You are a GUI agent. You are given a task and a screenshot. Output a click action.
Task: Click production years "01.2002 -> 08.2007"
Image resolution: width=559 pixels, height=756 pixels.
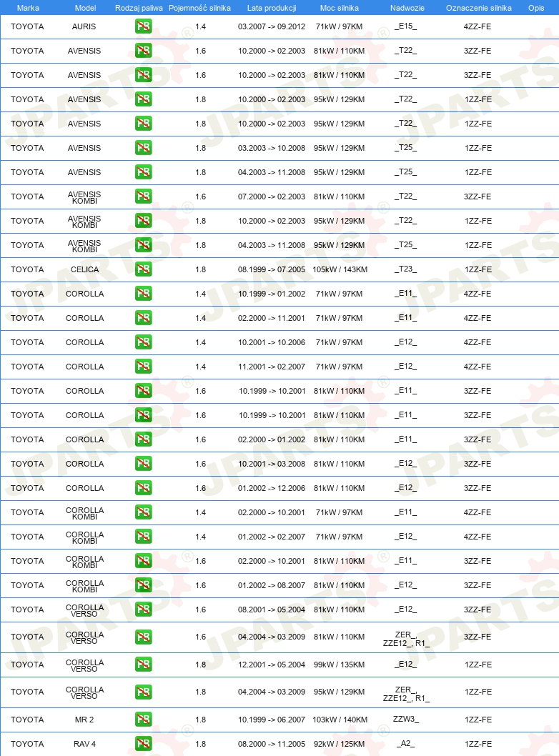click(272, 585)
